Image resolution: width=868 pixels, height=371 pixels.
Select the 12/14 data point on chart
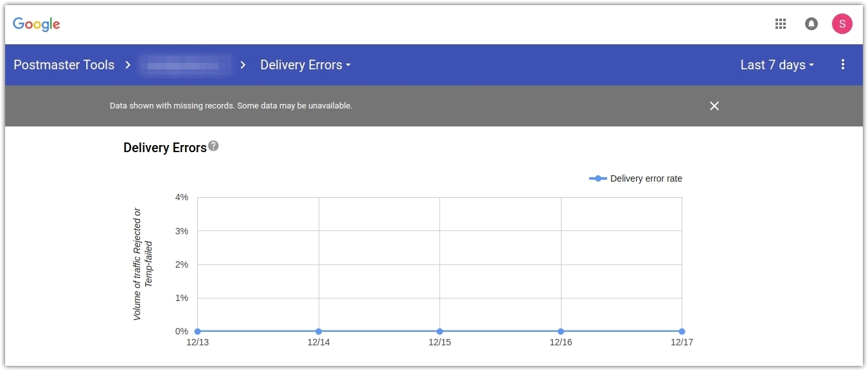point(319,331)
